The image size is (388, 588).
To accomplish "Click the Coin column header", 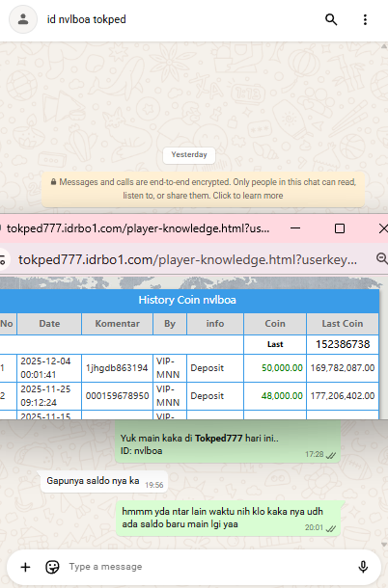I will (x=275, y=324).
